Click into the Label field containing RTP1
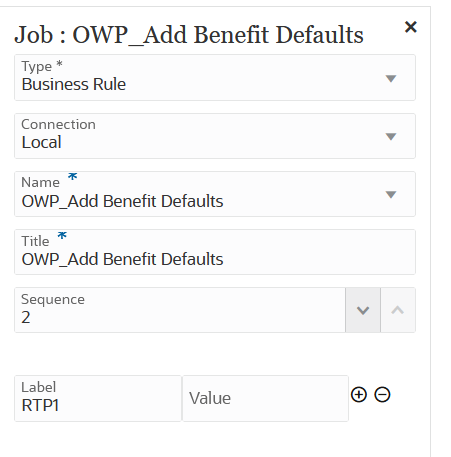This screenshot has height=457, width=451. coord(98,398)
